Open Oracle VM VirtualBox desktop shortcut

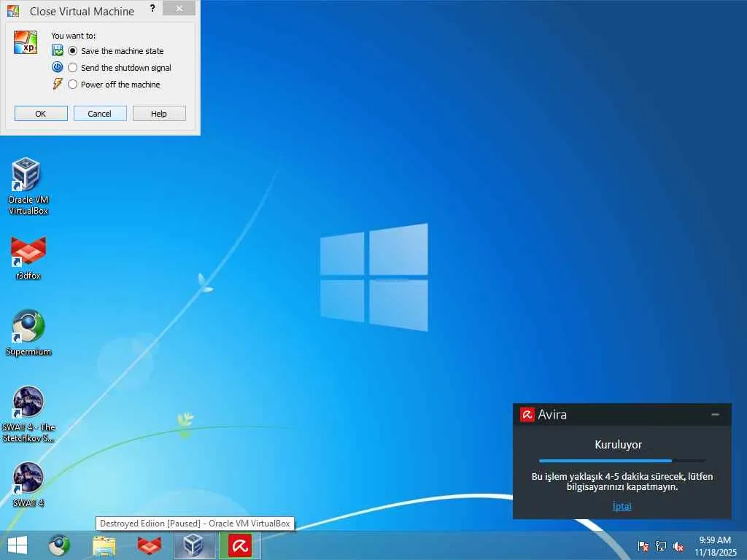point(28,186)
